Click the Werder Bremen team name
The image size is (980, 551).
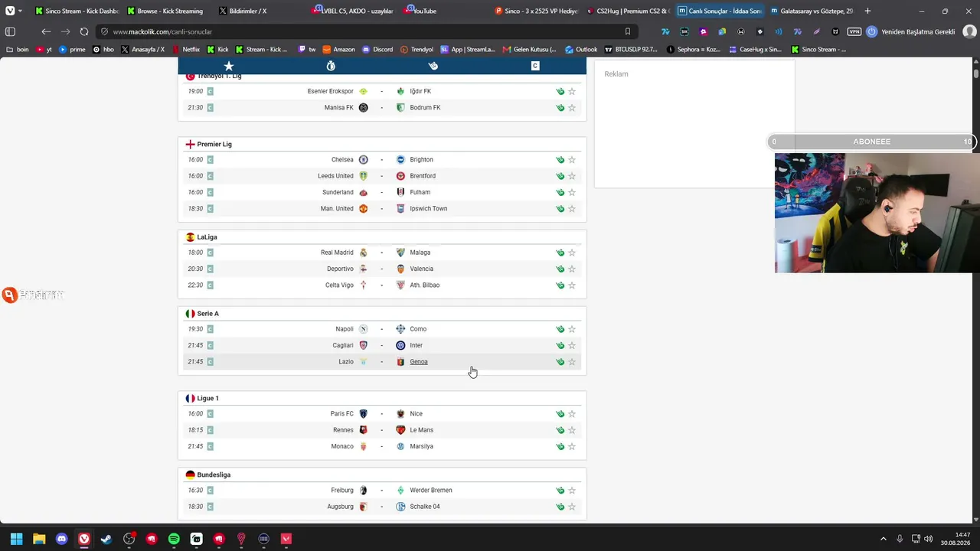[x=430, y=491]
